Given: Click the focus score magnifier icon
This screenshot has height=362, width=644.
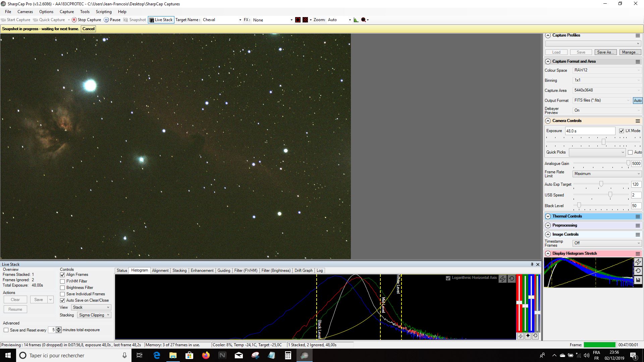Looking at the screenshot, I should [364, 20].
